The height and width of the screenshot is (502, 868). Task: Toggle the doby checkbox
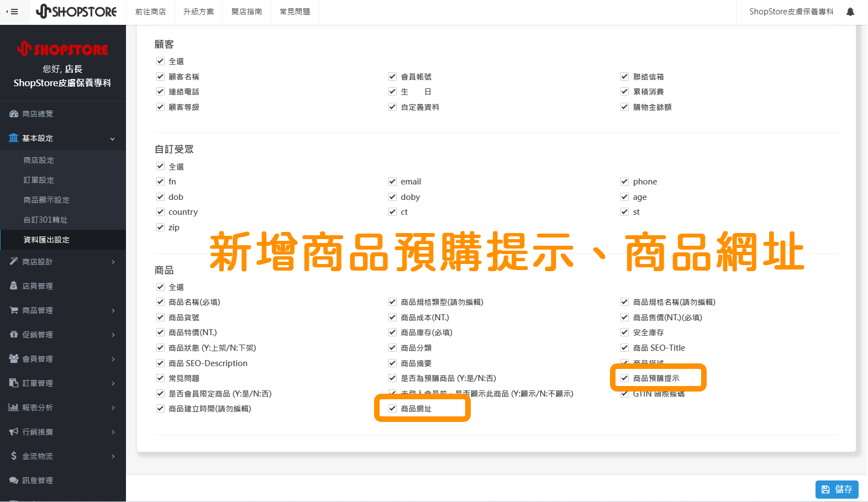[x=392, y=197]
